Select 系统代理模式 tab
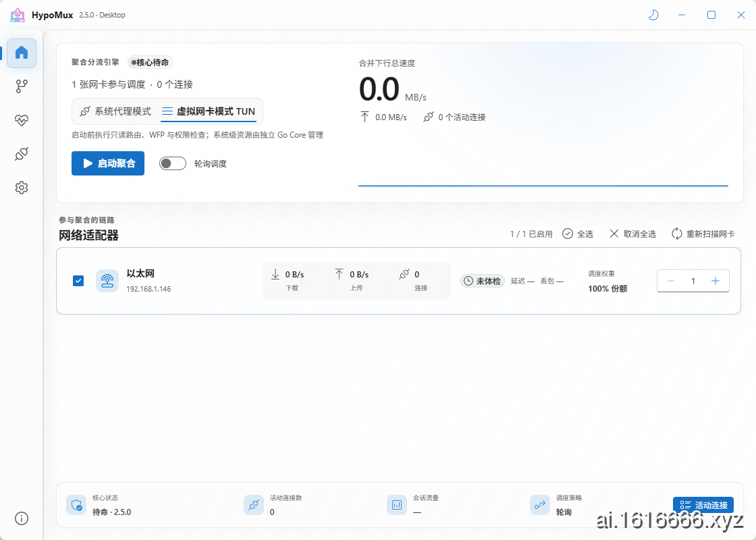Image resolution: width=756 pixels, height=540 pixels. coord(115,111)
